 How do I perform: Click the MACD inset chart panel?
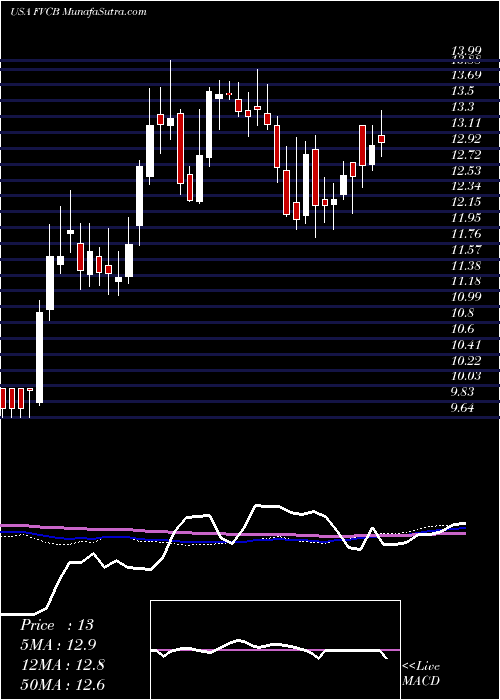pyautogui.click(x=275, y=650)
